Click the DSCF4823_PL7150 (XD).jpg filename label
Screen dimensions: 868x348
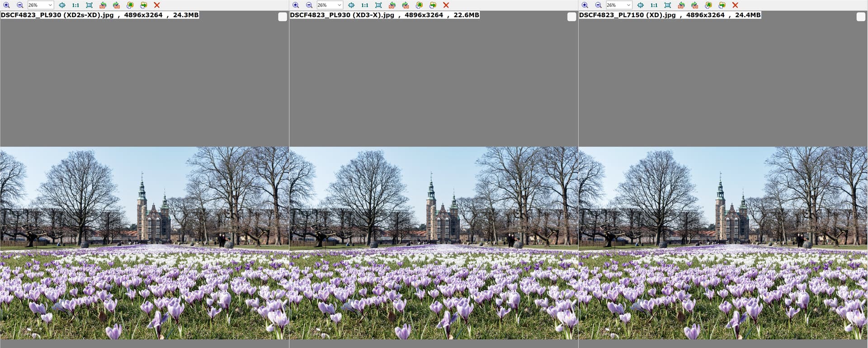pos(627,15)
